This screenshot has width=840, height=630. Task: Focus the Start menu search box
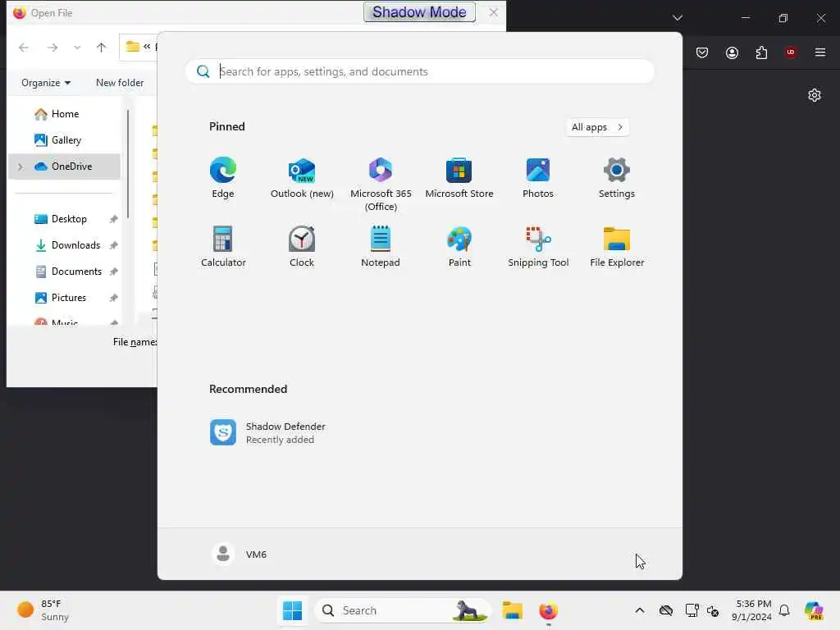pyautogui.click(x=419, y=71)
